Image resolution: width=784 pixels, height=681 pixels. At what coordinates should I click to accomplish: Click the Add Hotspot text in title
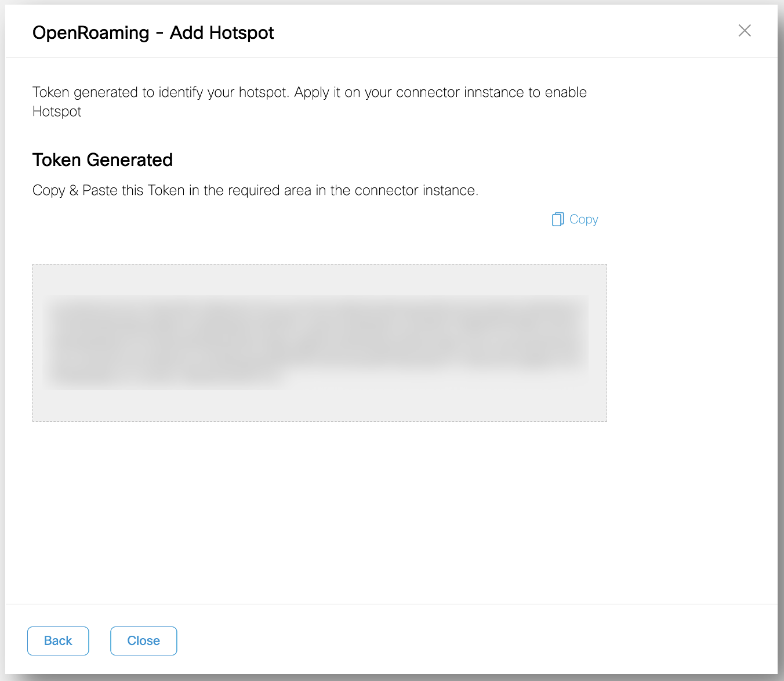click(222, 33)
